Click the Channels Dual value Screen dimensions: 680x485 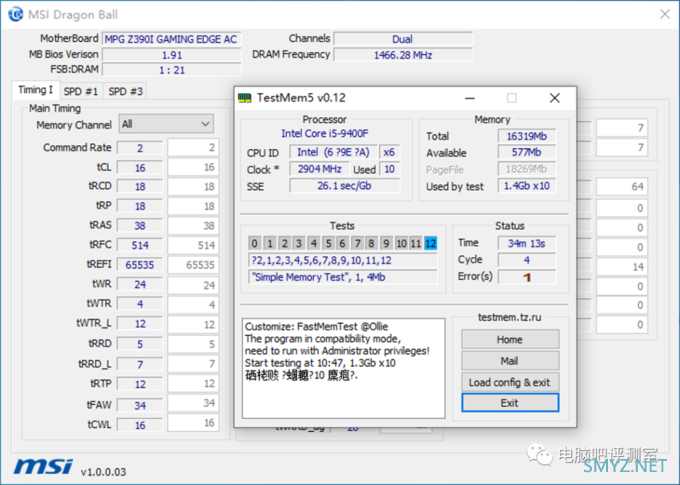point(403,39)
